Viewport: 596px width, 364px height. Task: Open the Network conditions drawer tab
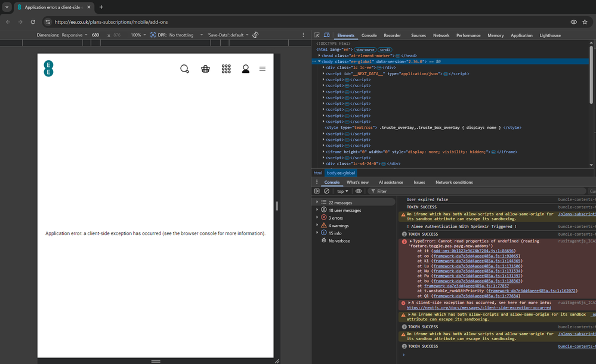pos(454,182)
